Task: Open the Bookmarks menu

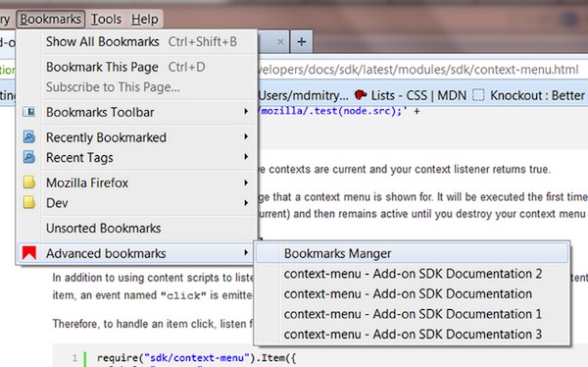Action: coord(51,20)
